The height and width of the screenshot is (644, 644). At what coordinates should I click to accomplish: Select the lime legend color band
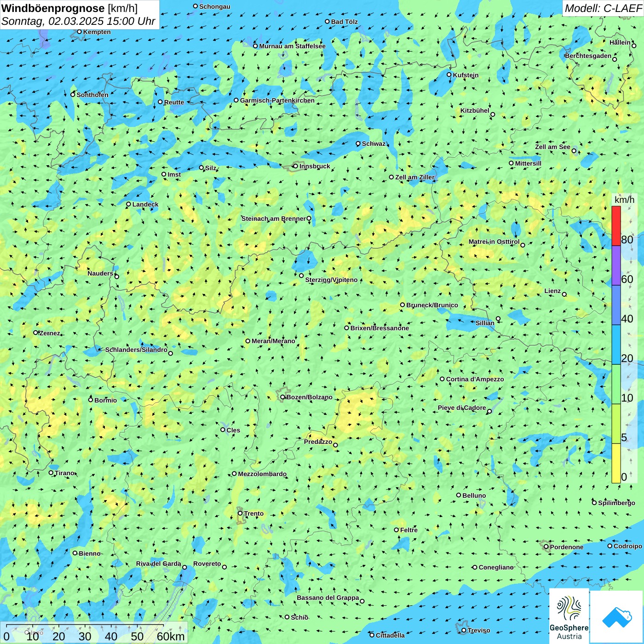pos(616,424)
